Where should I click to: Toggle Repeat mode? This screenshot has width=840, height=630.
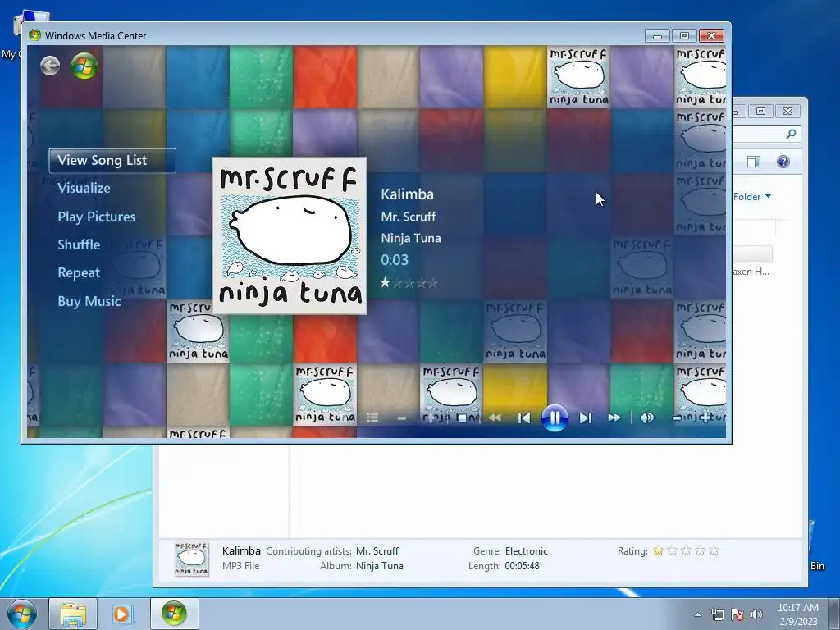[x=79, y=272]
